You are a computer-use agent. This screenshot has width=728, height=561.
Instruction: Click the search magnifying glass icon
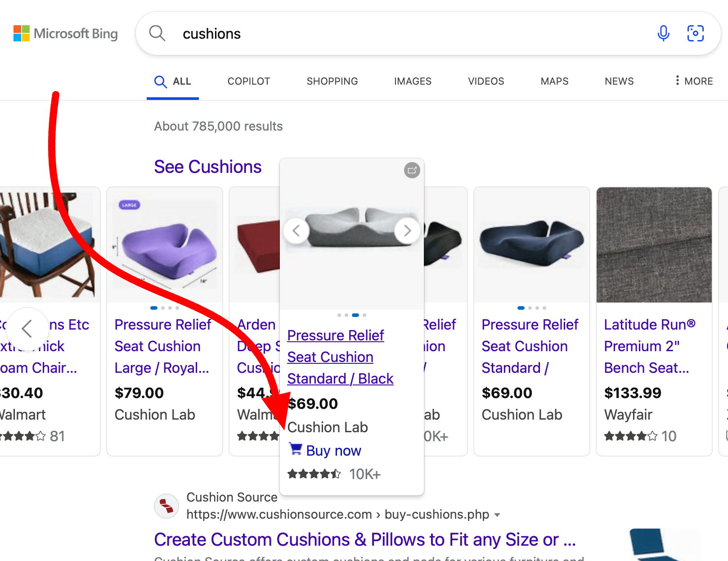point(157,33)
